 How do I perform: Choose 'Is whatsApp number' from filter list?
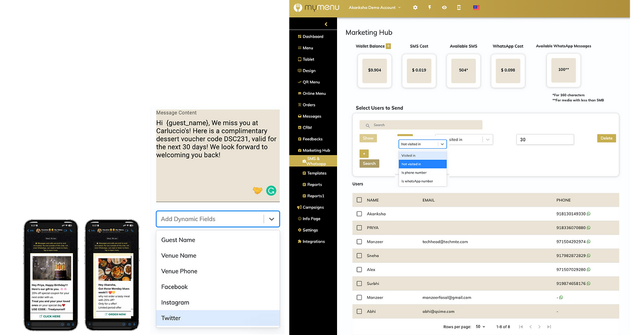pos(417,181)
